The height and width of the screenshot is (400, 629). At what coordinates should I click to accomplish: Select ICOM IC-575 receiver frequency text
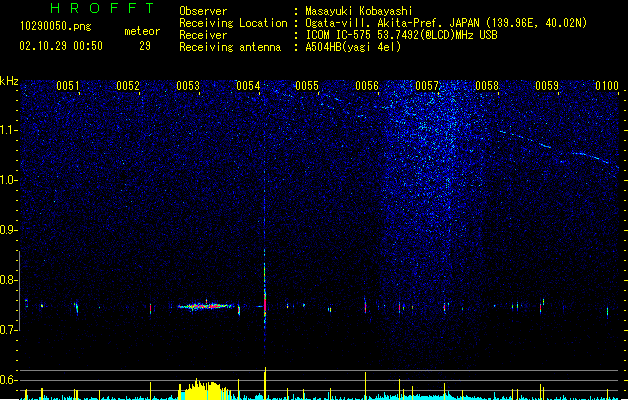click(402, 35)
